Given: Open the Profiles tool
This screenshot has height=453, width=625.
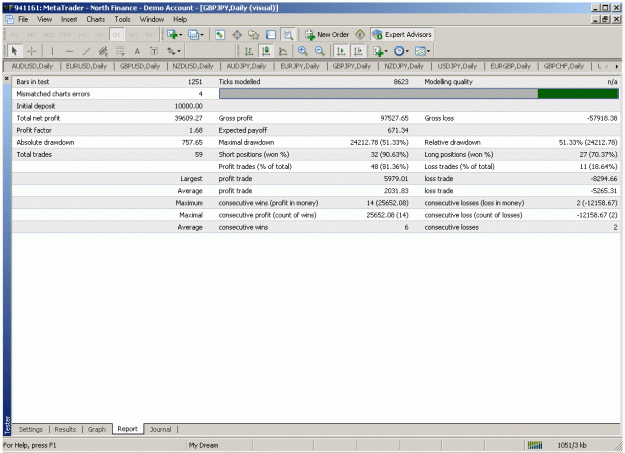Looking at the screenshot, I should pos(193,35).
